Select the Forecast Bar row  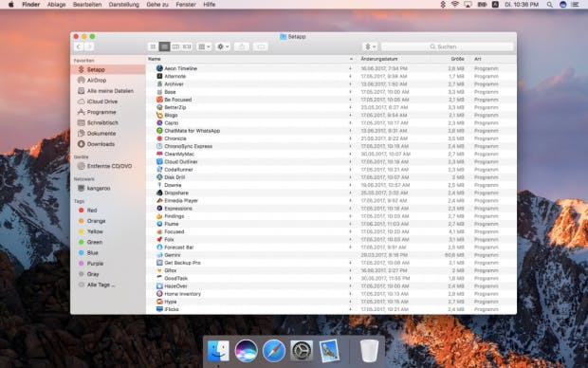coord(331,248)
